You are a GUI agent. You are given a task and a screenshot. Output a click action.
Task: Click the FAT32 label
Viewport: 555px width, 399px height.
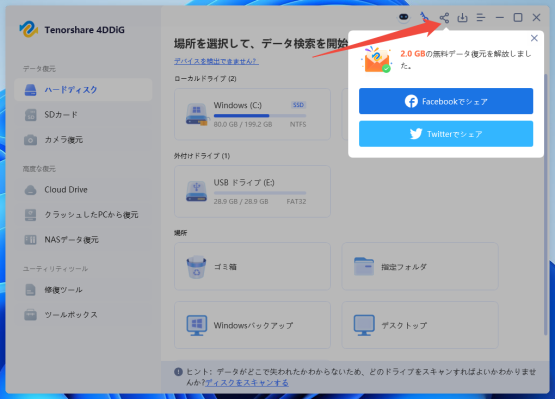(x=296, y=201)
